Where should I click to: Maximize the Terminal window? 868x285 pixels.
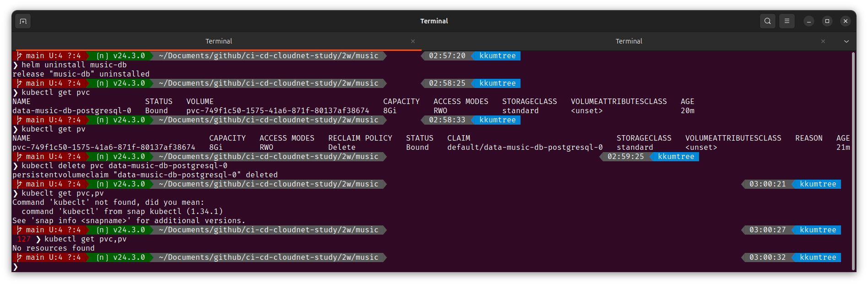click(827, 21)
